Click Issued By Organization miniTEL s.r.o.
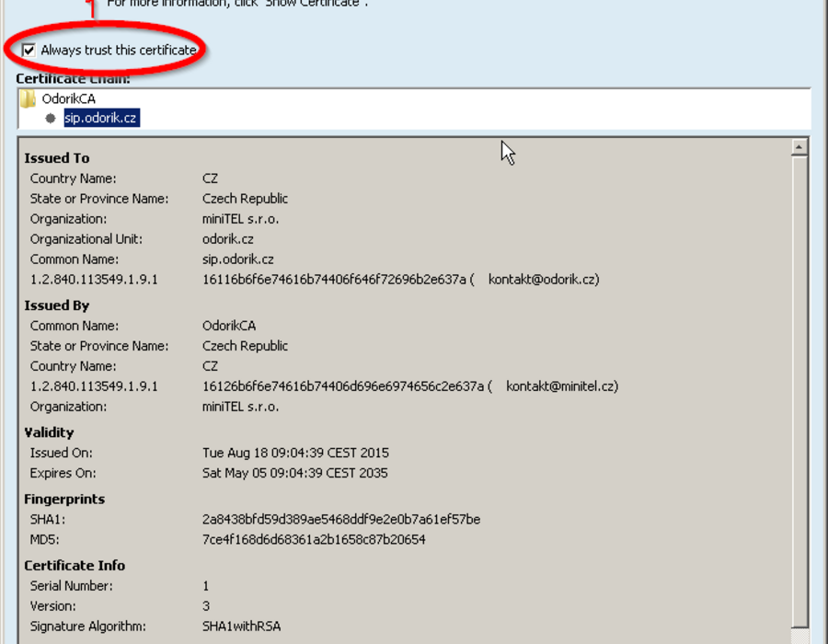This screenshot has height=644, width=828. pyautogui.click(x=240, y=407)
